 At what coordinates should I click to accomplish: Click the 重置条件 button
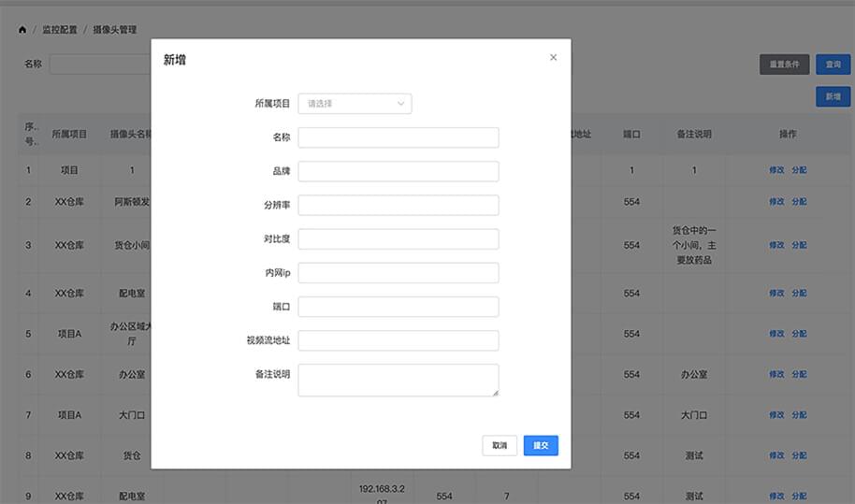[x=784, y=65]
